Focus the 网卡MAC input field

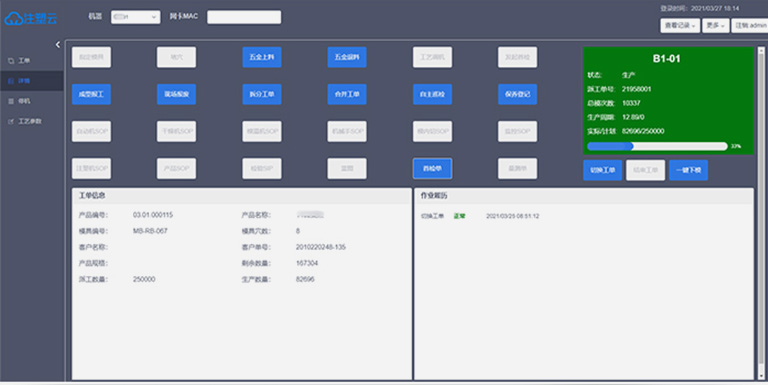[x=244, y=17]
